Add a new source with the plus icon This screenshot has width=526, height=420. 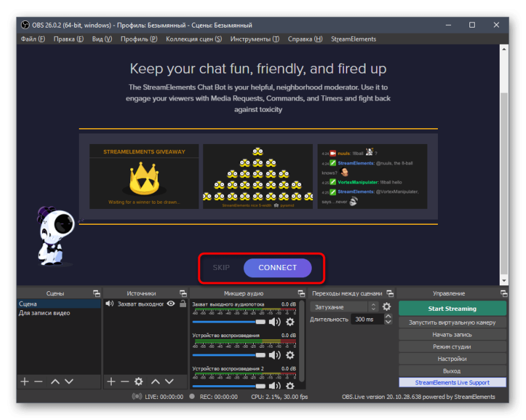pos(111,381)
